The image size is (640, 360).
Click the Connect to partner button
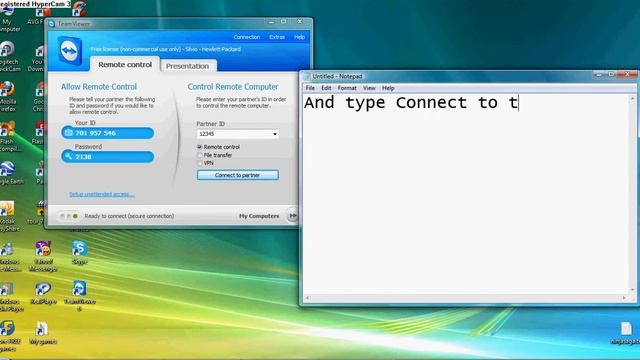pyautogui.click(x=238, y=175)
